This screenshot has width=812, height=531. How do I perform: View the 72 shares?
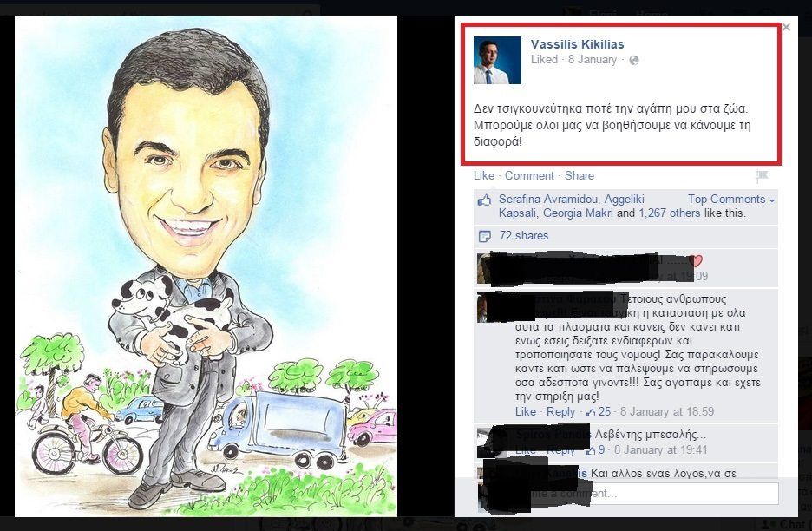point(524,236)
